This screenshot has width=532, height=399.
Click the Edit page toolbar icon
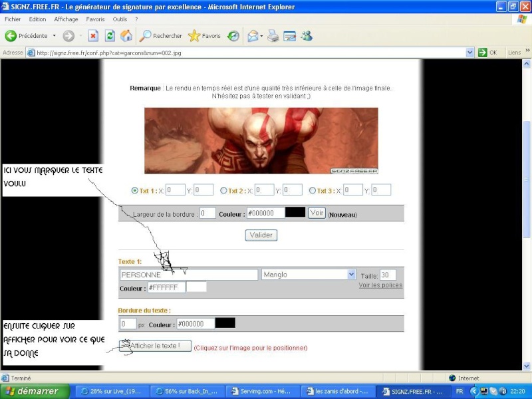pyautogui.click(x=289, y=36)
